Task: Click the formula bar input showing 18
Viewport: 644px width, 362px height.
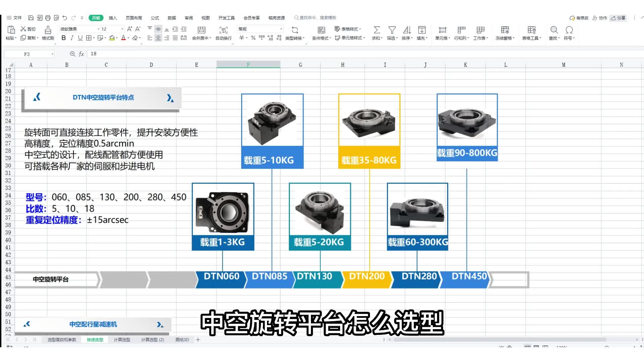Action: (x=365, y=54)
